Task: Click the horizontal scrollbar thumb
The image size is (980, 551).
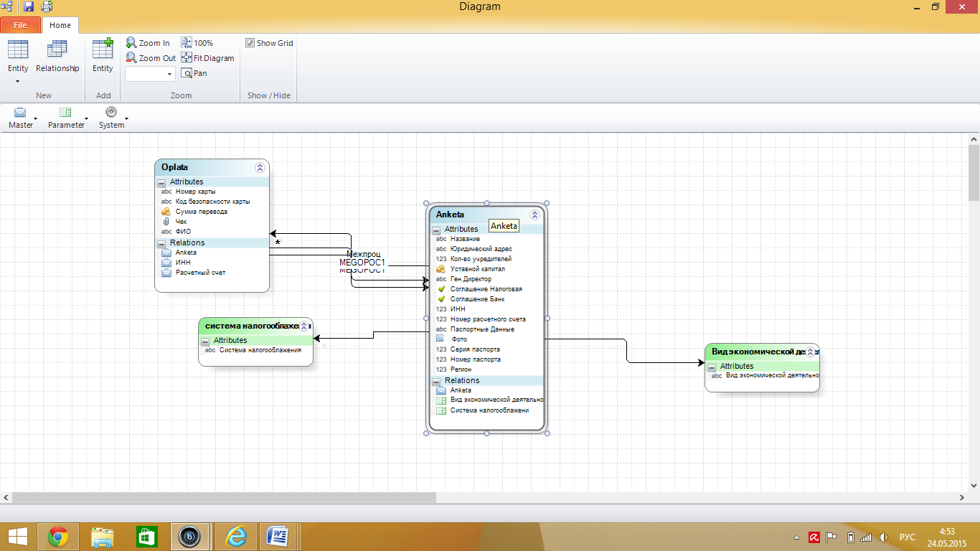Action: coord(224,497)
